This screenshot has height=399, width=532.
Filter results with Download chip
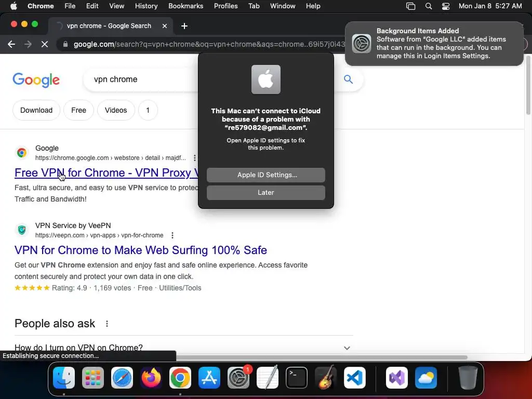click(36, 110)
